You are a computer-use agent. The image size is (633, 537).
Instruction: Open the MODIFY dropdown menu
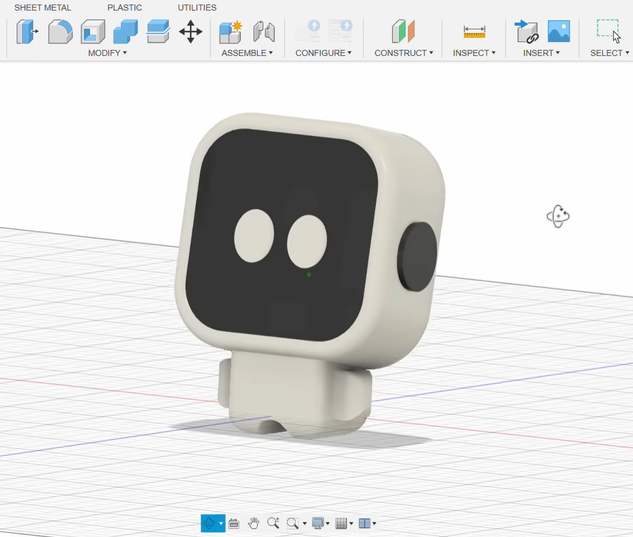(107, 53)
